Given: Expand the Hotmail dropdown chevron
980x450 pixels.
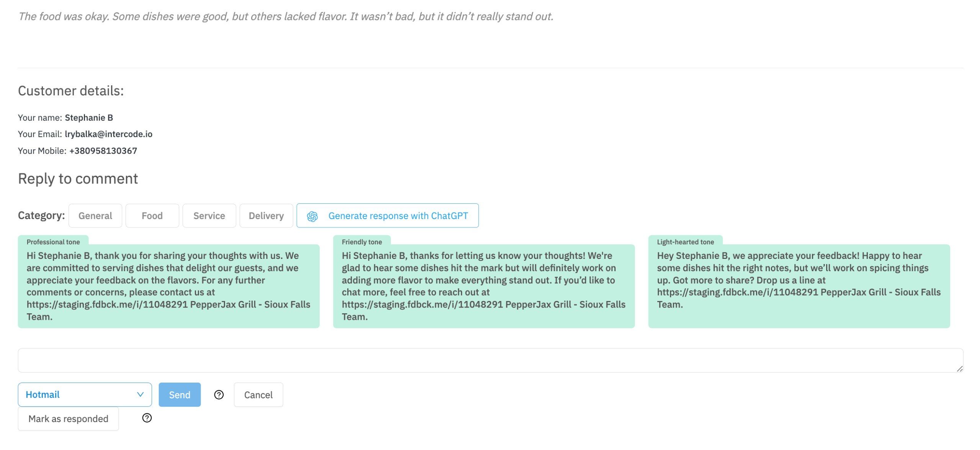Looking at the screenshot, I should 140,394.
